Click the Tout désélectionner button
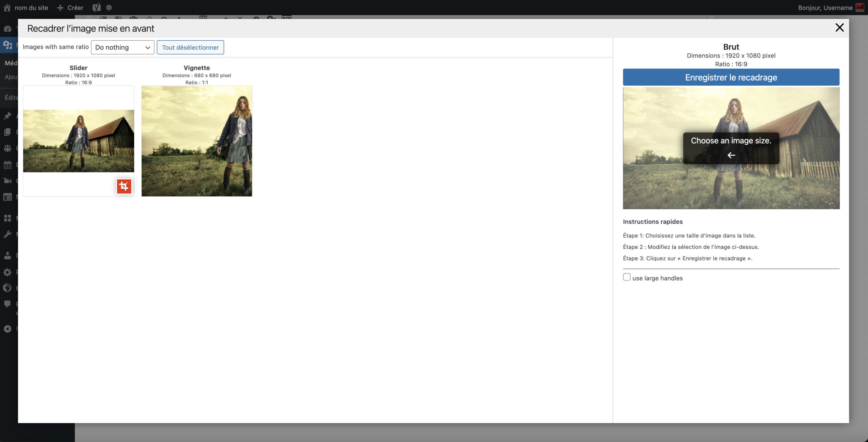 (x=190, y=47)
